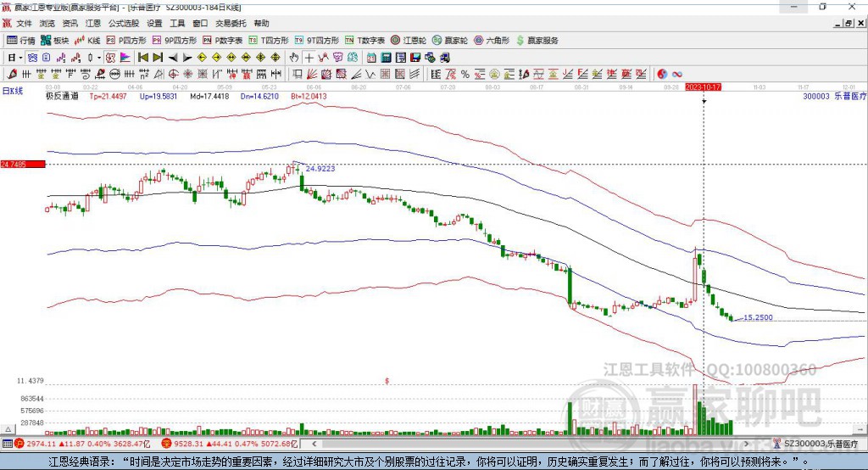868x470 pixels.
Task: Open the 公式选股 menu
Action: (124, 23)
